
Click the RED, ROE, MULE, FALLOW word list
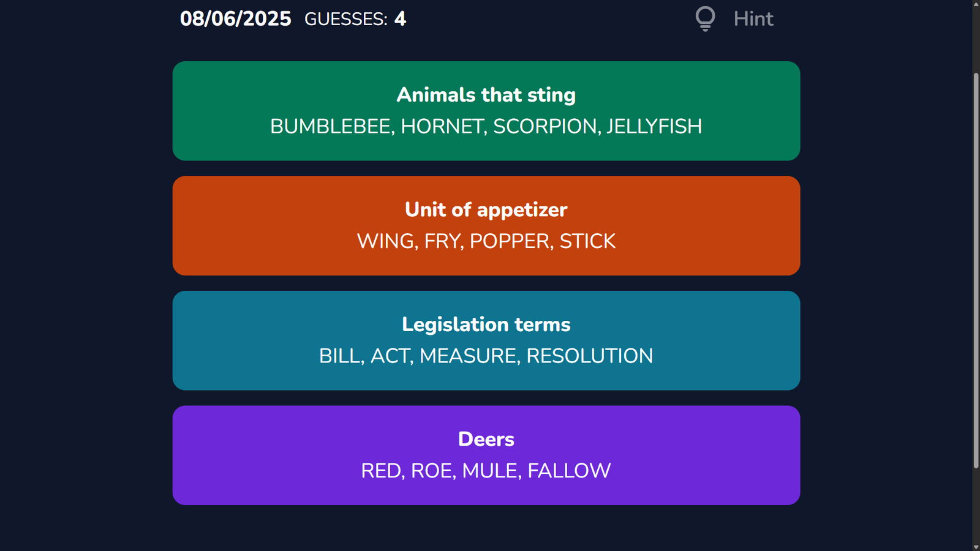(486, 471)
